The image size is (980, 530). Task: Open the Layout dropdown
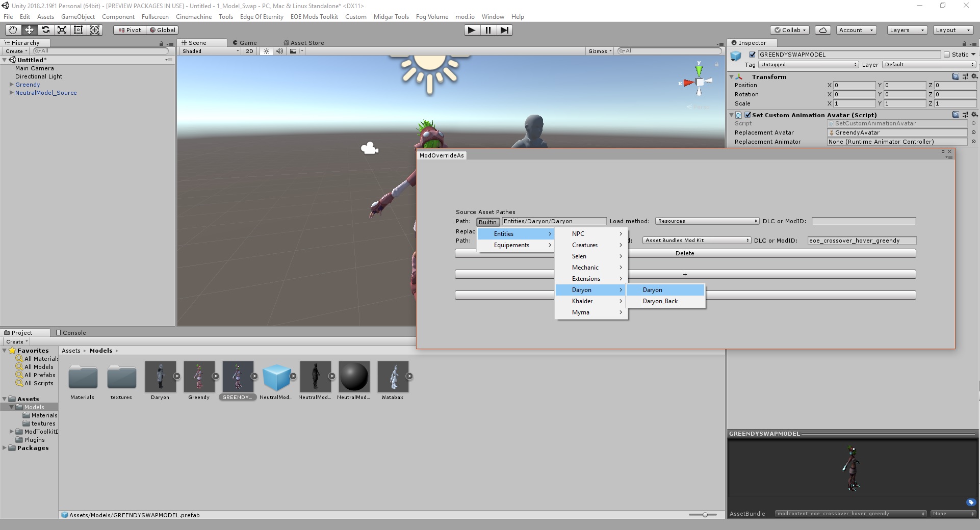coord(953,30)
